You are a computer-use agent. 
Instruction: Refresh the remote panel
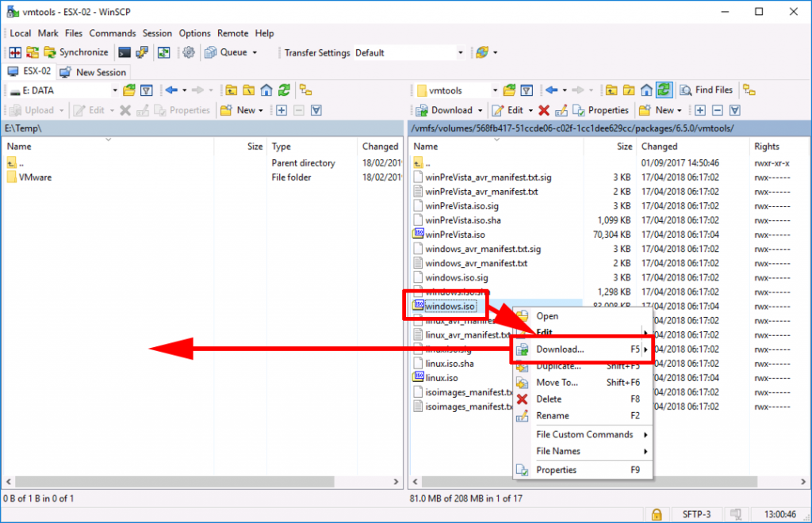[664, 90]
